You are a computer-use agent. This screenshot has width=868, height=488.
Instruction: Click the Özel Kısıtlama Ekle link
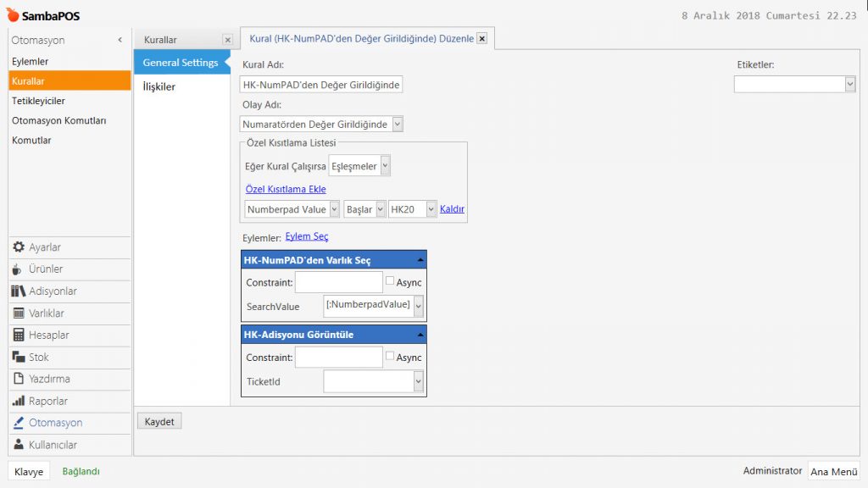(285, 189)
